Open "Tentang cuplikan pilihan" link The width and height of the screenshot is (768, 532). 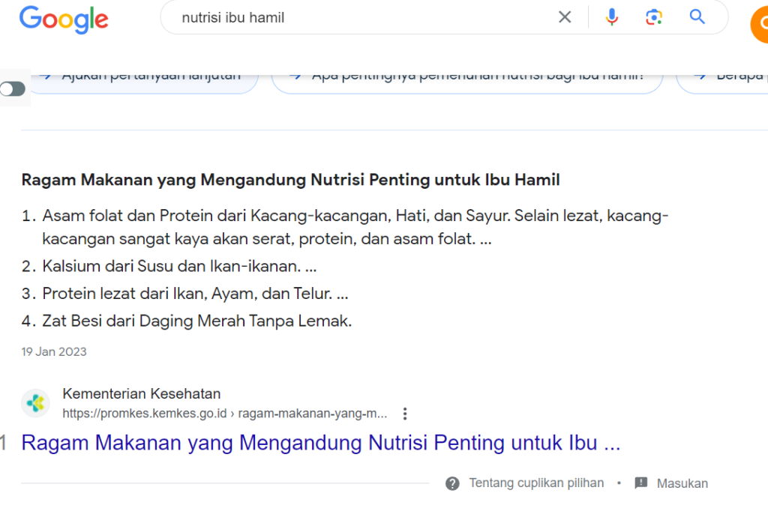pyautogui.click(x=536, y=483)
